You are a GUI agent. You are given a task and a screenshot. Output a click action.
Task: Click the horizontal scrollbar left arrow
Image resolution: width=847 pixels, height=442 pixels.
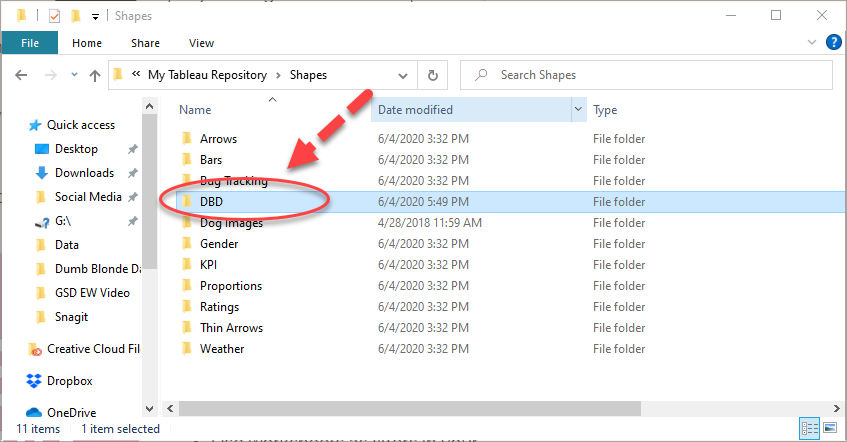coord(170,408)
